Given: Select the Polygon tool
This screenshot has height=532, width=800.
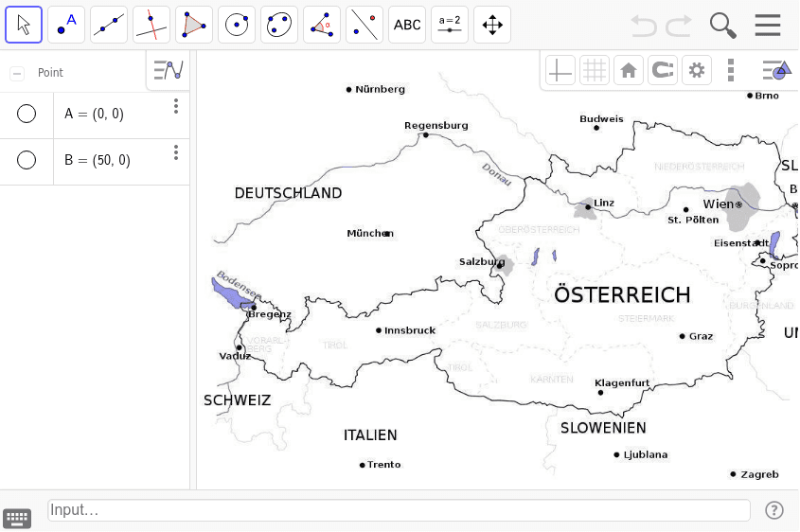Looking at the screenshot, I should 194,25.
